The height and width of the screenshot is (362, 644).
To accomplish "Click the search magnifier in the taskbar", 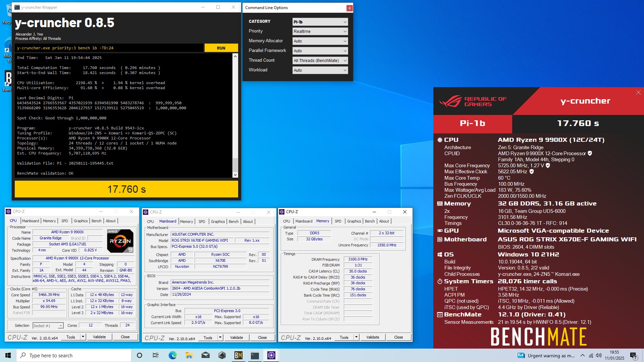I will [23, 355].
